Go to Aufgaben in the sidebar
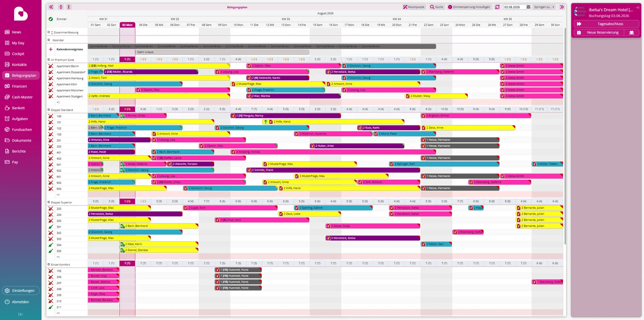 tap(20, 119)
